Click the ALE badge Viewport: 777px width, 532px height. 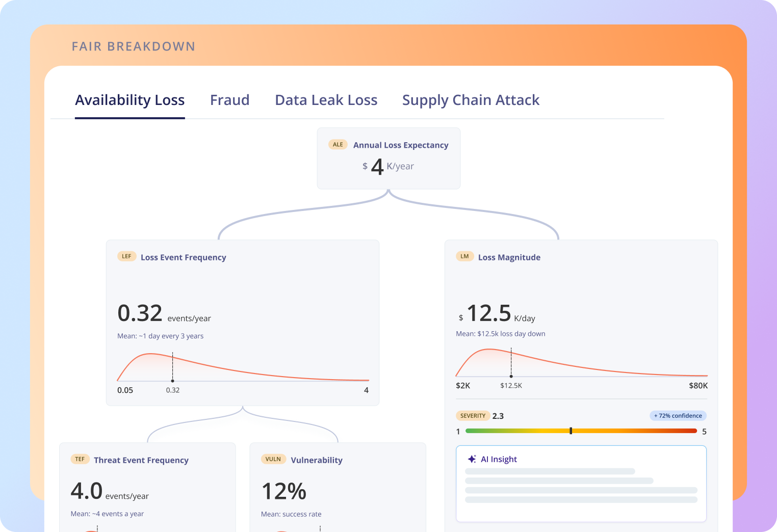point(338,145)
